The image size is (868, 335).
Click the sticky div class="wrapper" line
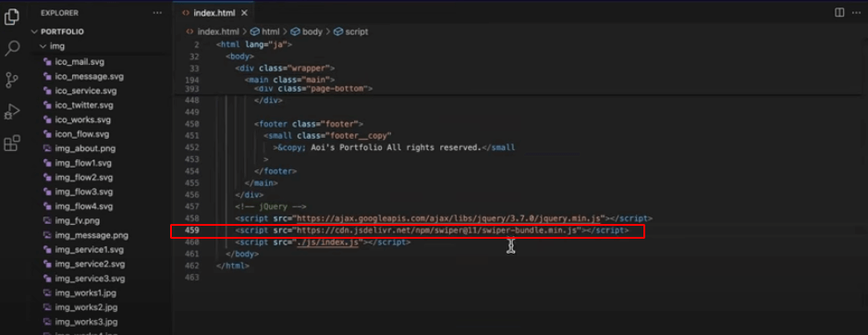click(x=285, y=68)
